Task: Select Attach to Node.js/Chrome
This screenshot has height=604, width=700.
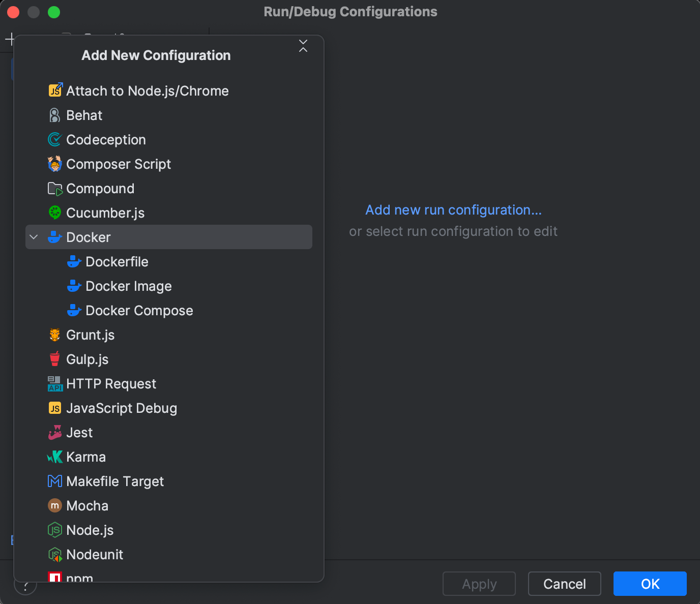Action: click(147, 90)
